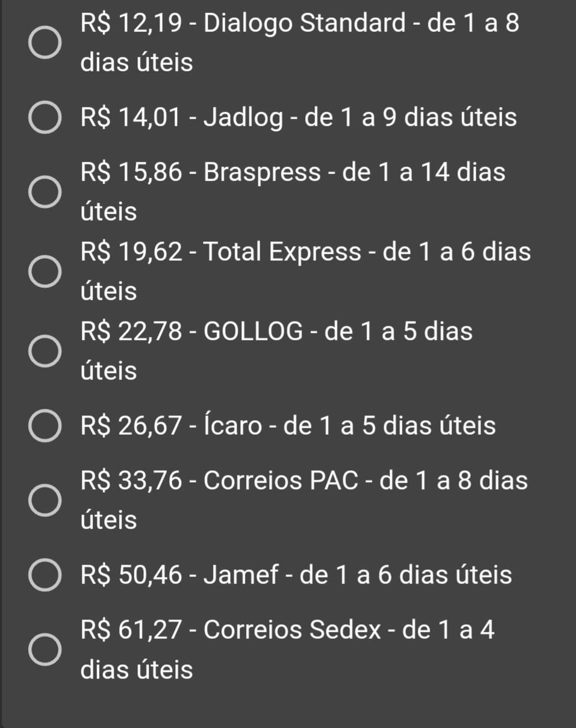Viewport: 576px width, 728px height.
Task: Click the 'Dialogo Standard' option label text
Action: [x=305, y=24]
